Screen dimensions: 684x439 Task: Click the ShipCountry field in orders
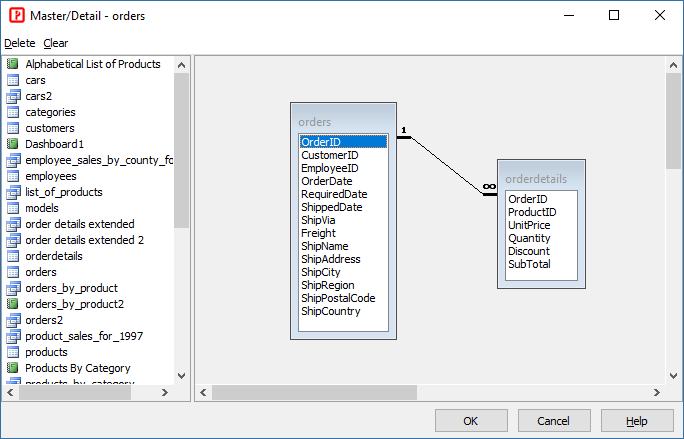coord(331,311)
